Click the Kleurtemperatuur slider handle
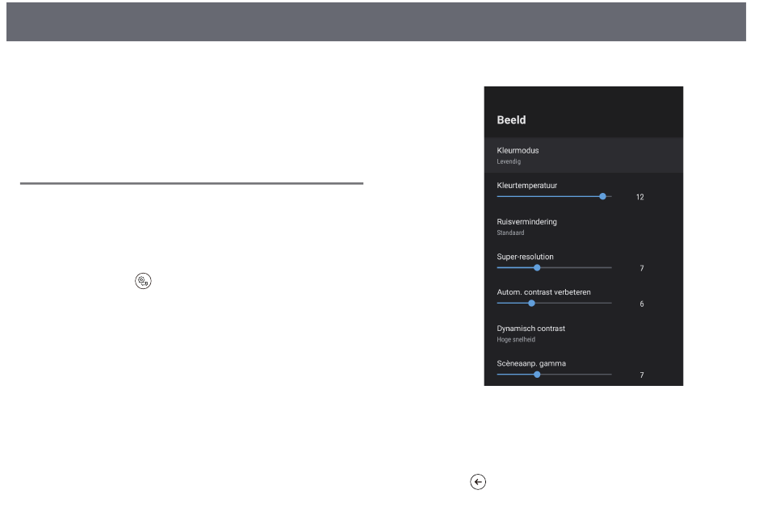Image resolution: width=767 pixels, height=532 pixels. click(x=602, y=196)
